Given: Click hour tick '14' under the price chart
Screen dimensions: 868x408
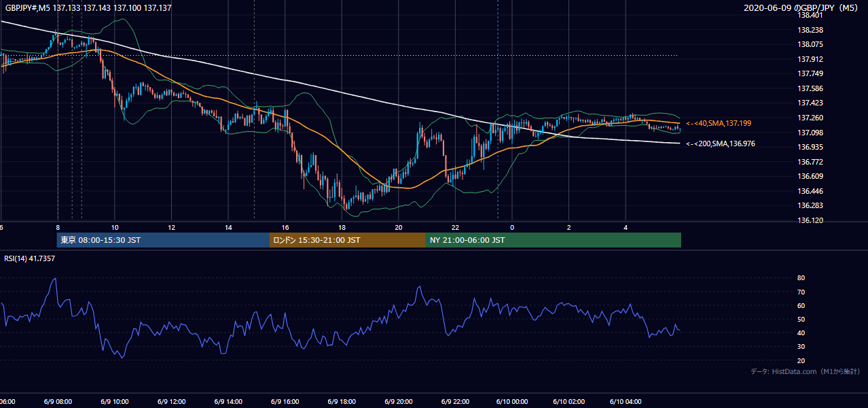Looking at the screenshot, I should [x=228, y=227].
